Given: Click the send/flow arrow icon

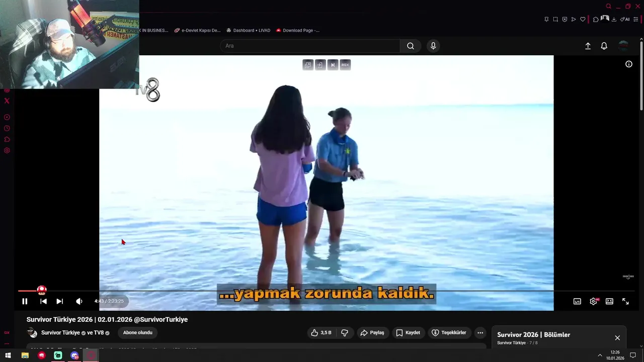Looking at the screenshot, I should pos(574,19).
